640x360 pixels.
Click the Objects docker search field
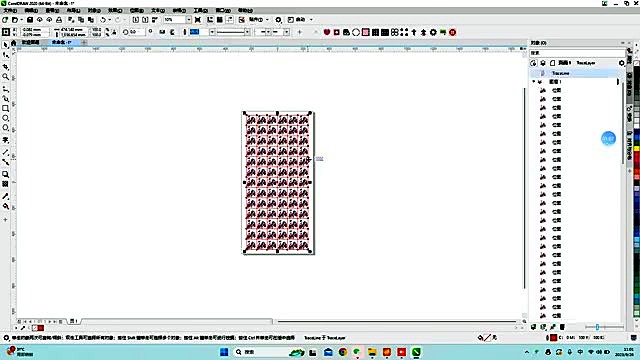(577, 53)
